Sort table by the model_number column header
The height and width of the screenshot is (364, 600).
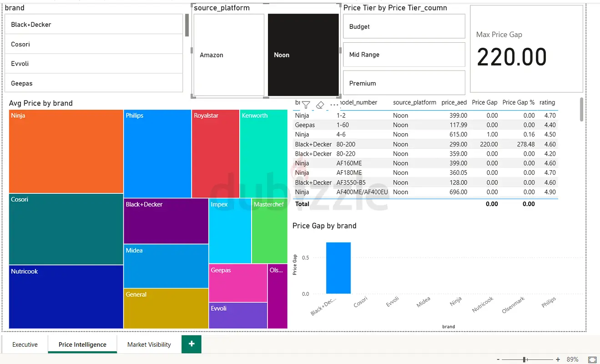pyautogui.click(x=358, y=102)
